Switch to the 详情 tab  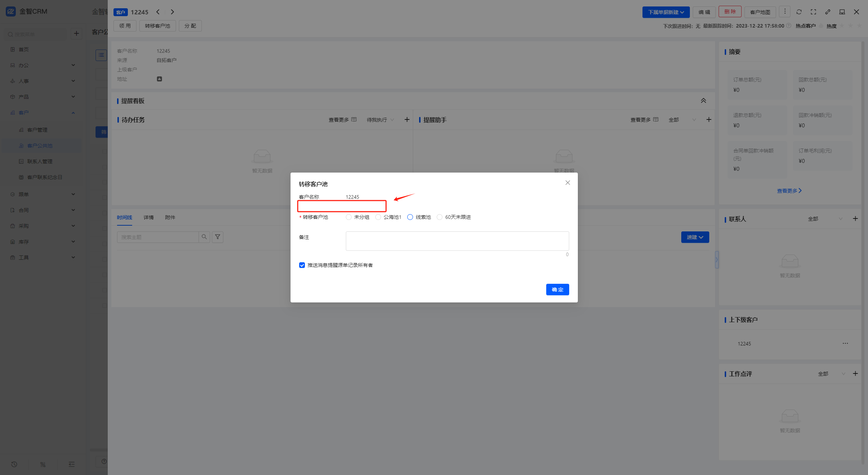(149, 217)
